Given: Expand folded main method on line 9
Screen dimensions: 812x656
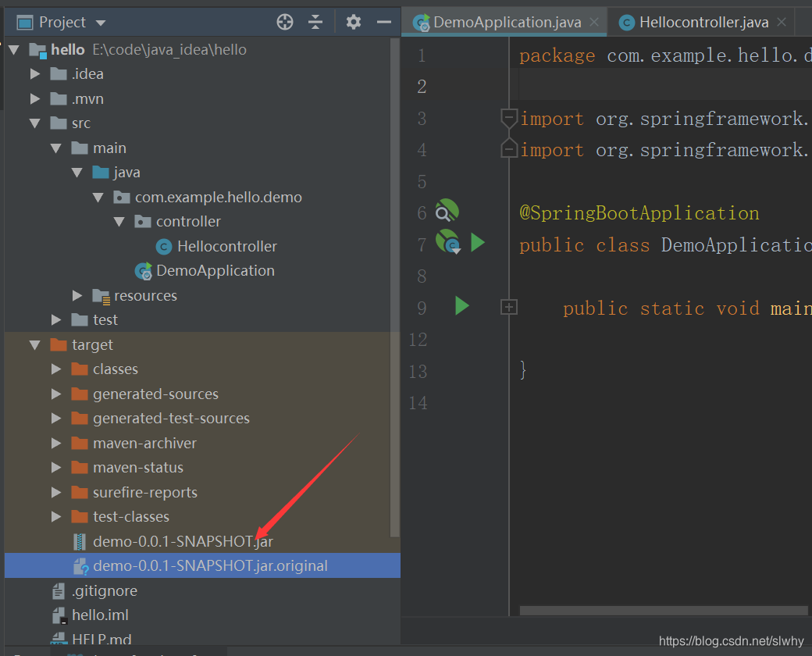Looking at the screenshot, I should [509, 307].
